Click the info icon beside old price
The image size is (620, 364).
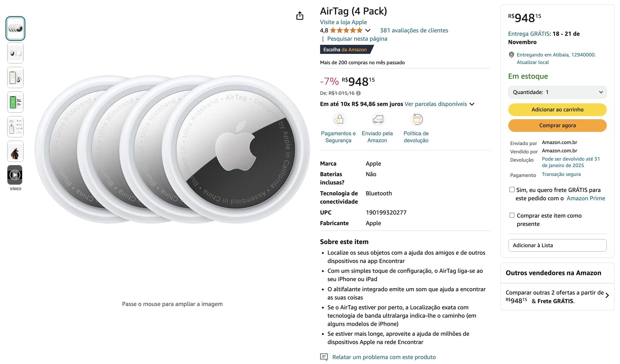(358, 93)
